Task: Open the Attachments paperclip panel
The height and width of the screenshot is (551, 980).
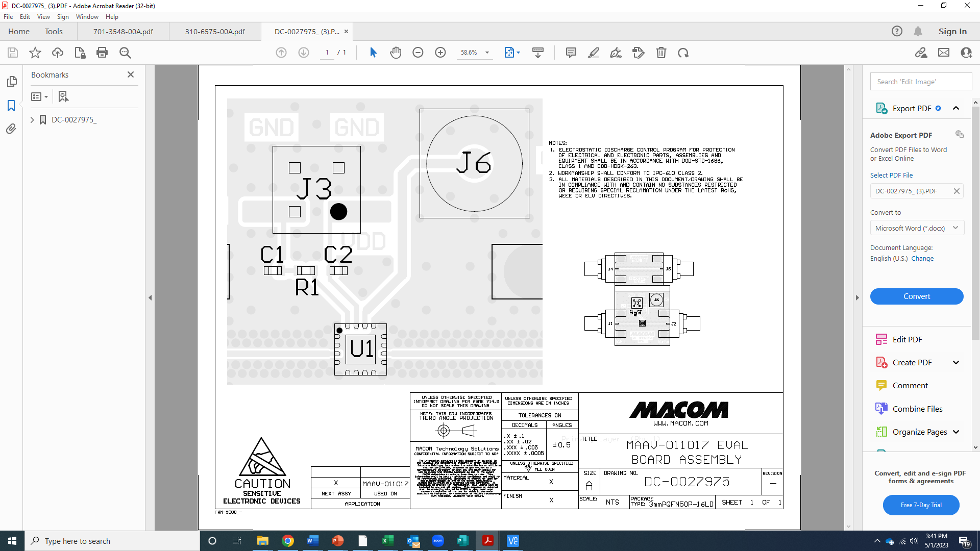Action: 11,129
